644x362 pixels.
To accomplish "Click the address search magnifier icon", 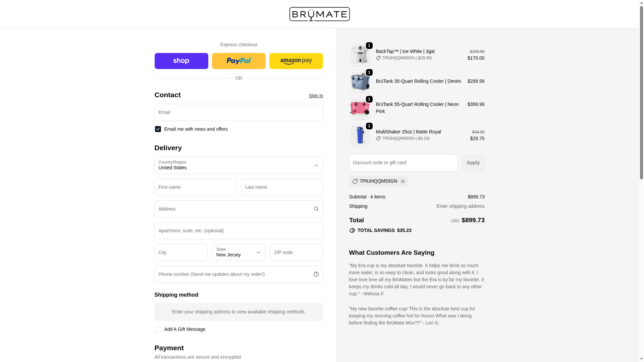I will click(316, 209).
